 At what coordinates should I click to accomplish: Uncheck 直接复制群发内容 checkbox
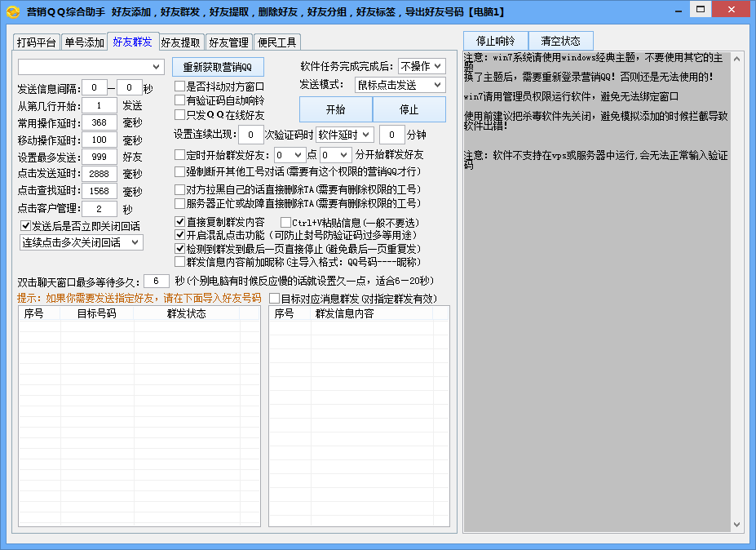(x=180, y=222)
